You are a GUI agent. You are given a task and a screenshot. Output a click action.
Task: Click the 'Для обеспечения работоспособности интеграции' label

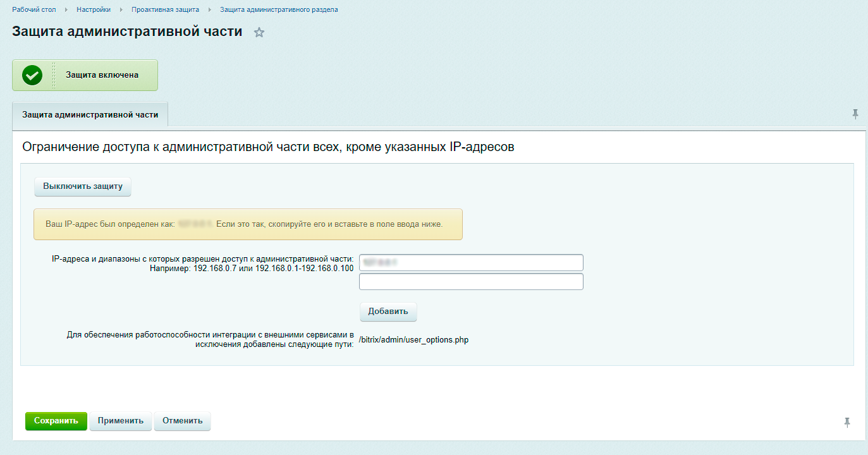coord(210,339)
